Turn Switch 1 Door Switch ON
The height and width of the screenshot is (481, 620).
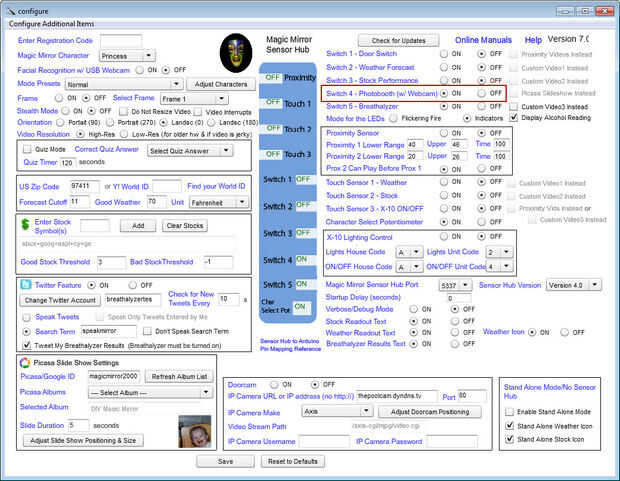click(444, 54)
